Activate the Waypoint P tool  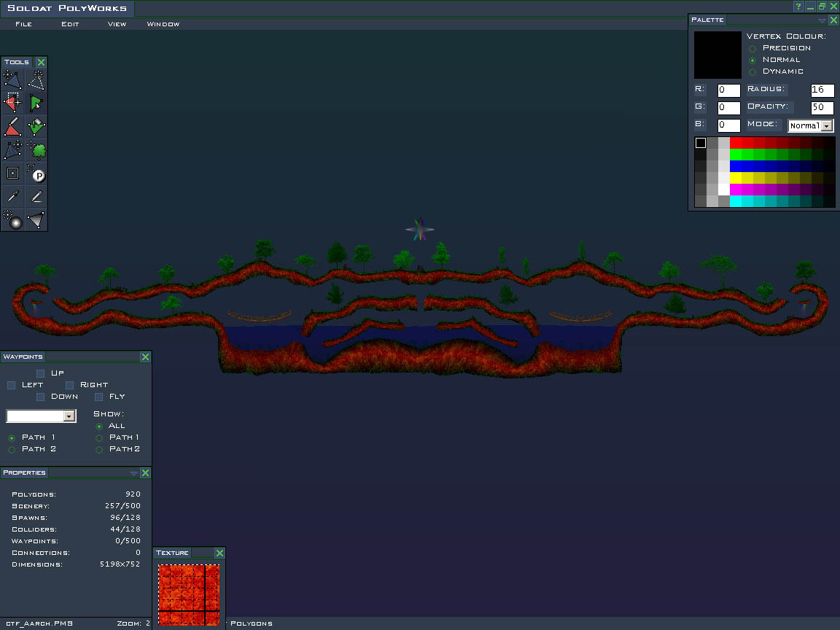click(36, 174)
